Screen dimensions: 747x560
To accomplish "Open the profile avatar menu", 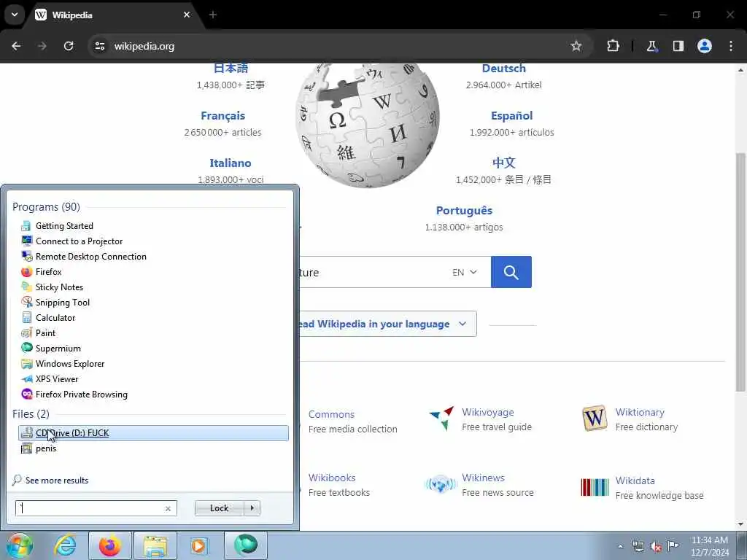I will 705,46.
